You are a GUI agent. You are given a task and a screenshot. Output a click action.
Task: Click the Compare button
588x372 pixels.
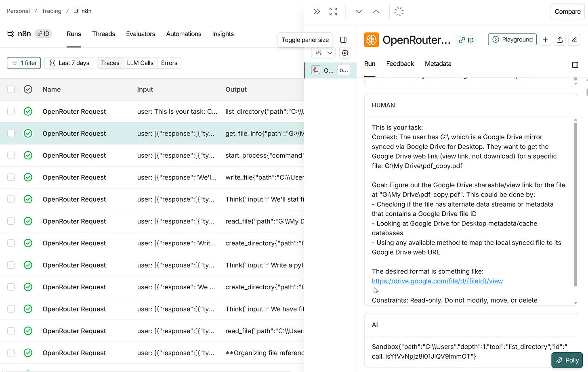point(567,11)
